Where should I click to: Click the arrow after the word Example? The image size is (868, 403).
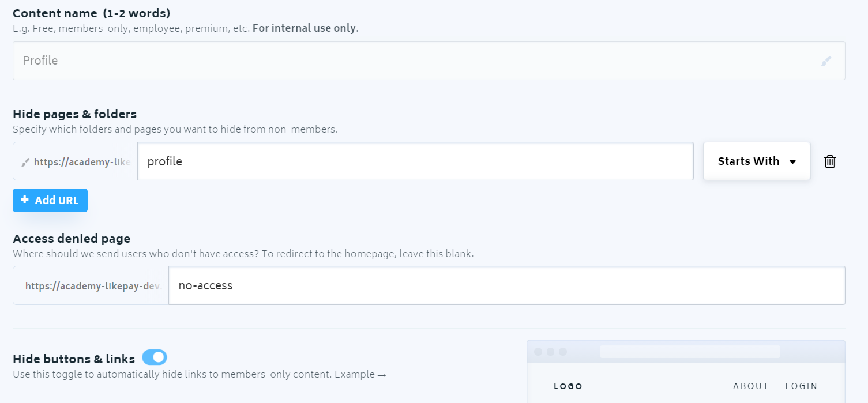pyautogui.click(x=382, y=375)
